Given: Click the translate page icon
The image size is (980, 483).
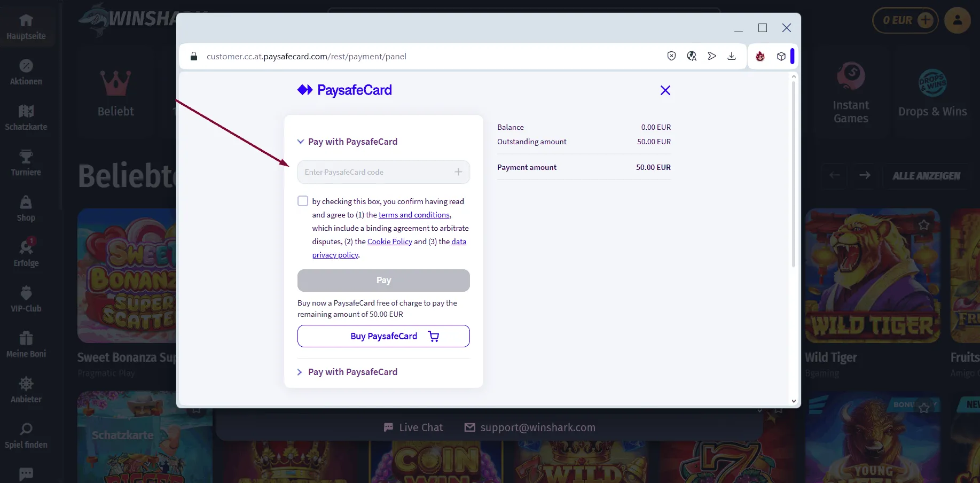Looking at the screenshot, I should 692,56.
